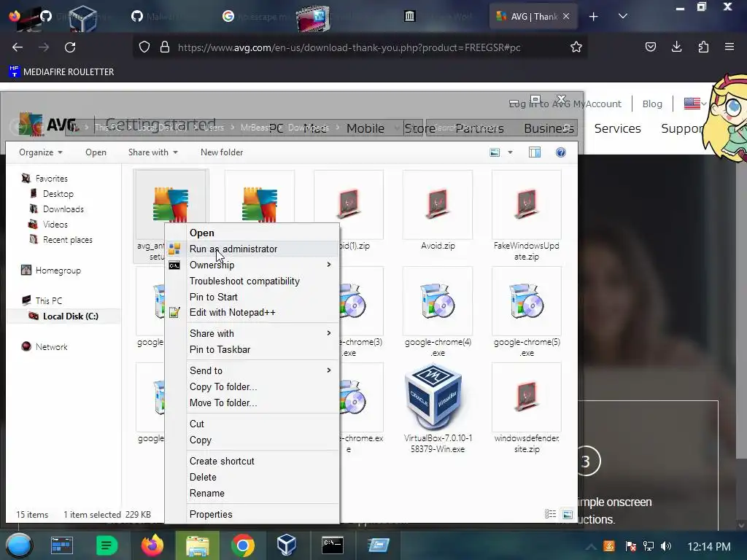Expand the Ownership submenu
This screenshot has width=747, height=560.
click(252, 265)
